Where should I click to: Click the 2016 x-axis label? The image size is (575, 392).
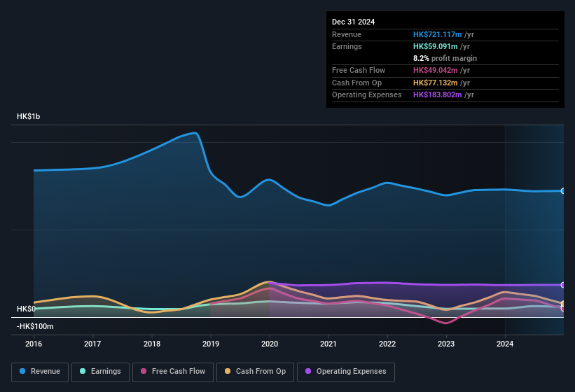click(34, 344)
